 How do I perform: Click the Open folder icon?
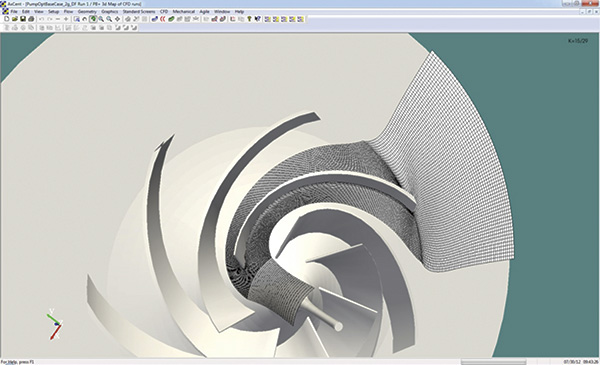tap(15, 19)
